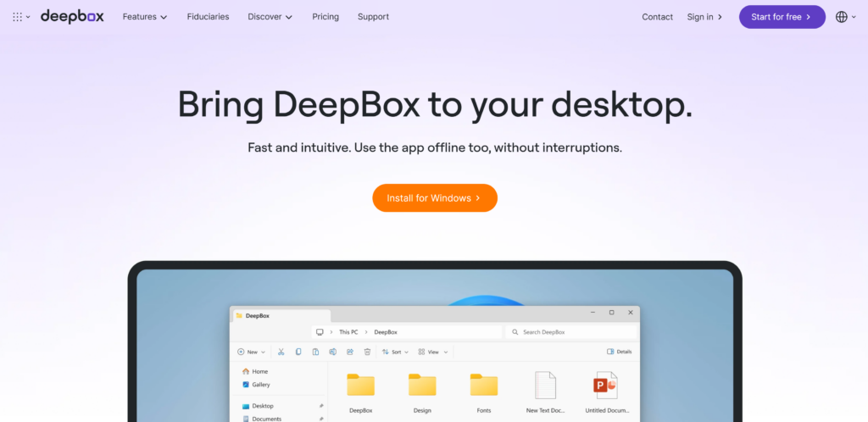This screenshot has height=422, width=868.
Task: Open the Support page
Action: tap(373, 17)
